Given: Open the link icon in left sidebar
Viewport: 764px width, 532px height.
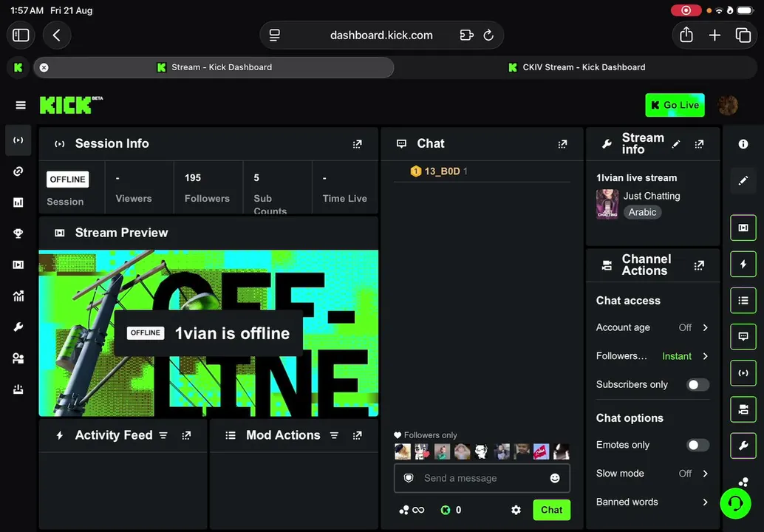Looking at the screenshot, I should [x=18, y=171].
